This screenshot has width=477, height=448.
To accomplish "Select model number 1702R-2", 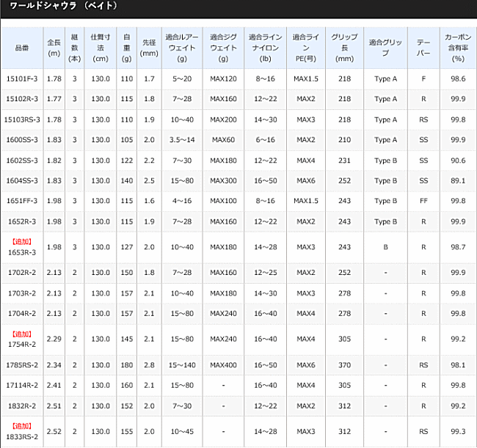I will coord(22,272).
